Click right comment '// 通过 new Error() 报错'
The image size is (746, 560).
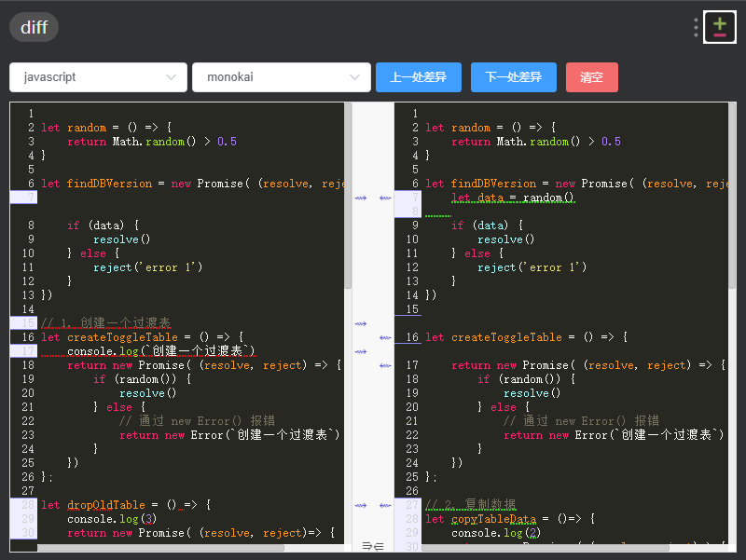(x=581, y=421)
